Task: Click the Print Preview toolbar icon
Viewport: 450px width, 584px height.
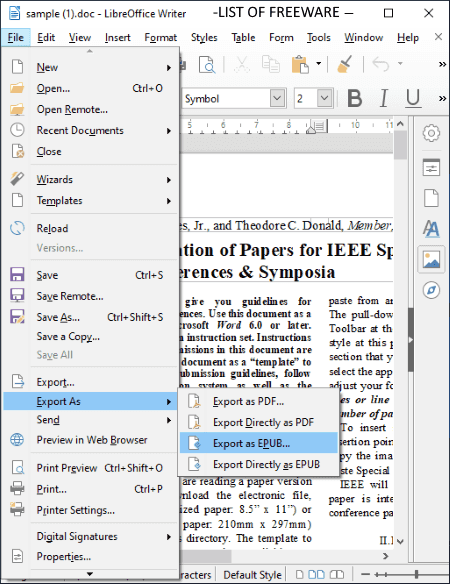Action: pos(207,64)
